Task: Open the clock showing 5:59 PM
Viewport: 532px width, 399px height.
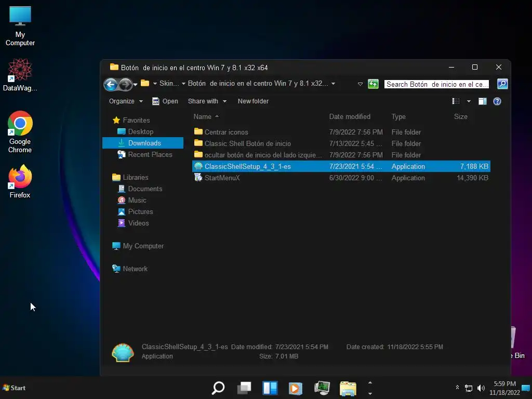Action: 504,388
